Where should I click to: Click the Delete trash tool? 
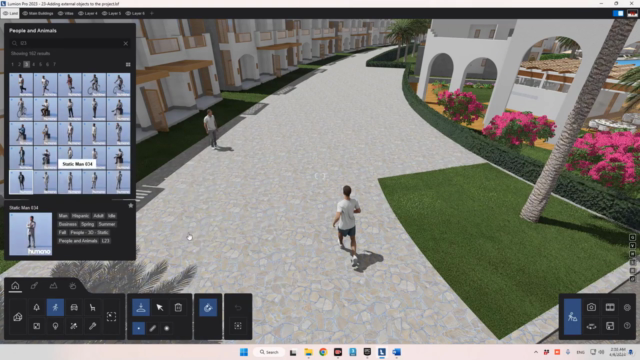click(178, 307)
